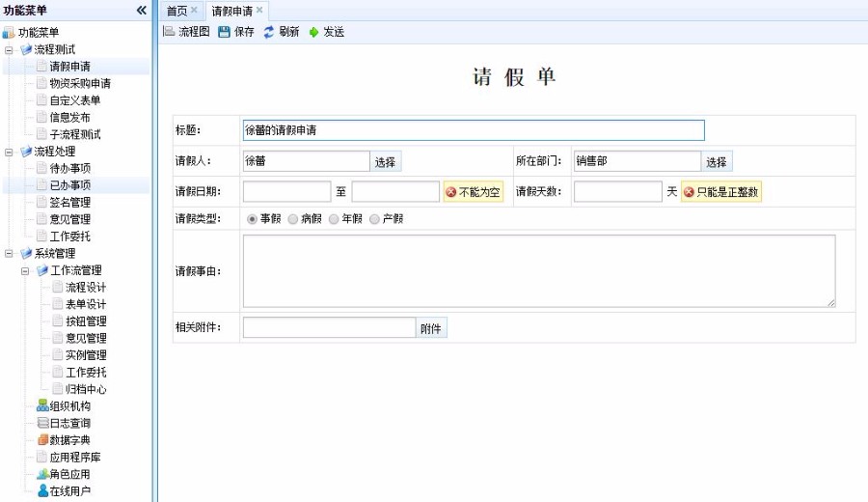Click the 请假人 input field
The image size is (868, 502).
pos(306,161)
